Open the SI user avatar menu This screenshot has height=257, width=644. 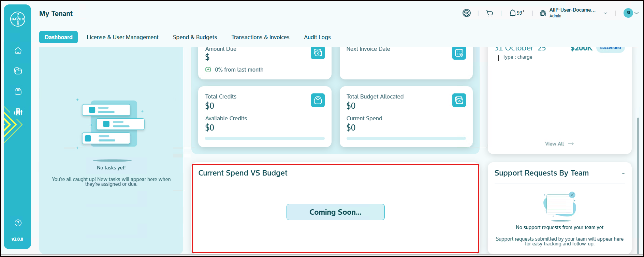tap(631, 13)
